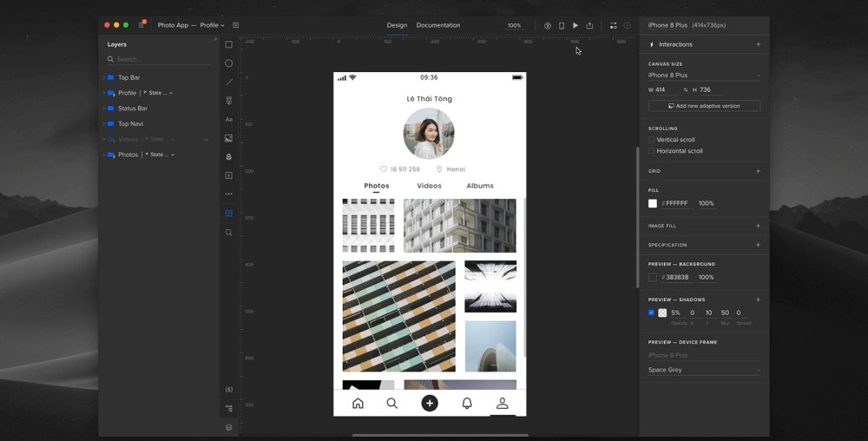Screen dimensions: 868x441
Task: Click the Preview Background color swatch
Action: tap(653, 277)
